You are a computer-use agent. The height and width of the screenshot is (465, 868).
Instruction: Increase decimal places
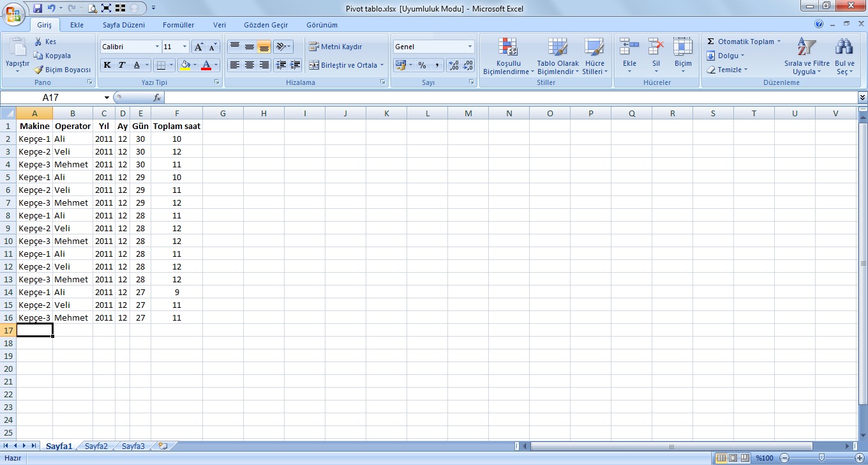pyautogui.click(x=453, y=65)
